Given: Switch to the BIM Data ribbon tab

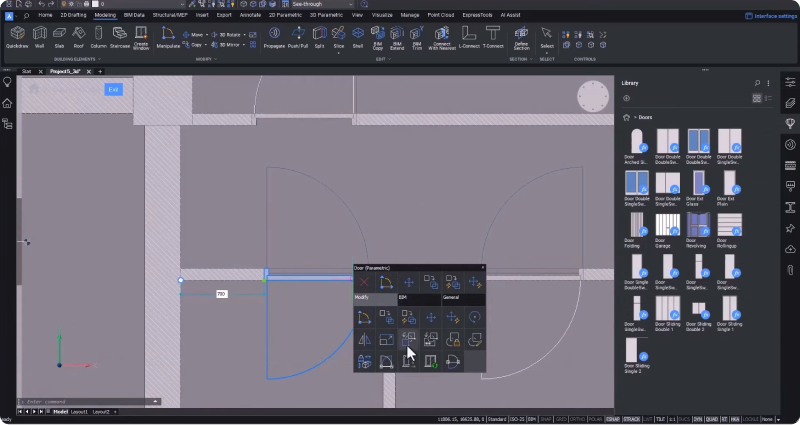Looking at the screenshot, I should (134, 16).
